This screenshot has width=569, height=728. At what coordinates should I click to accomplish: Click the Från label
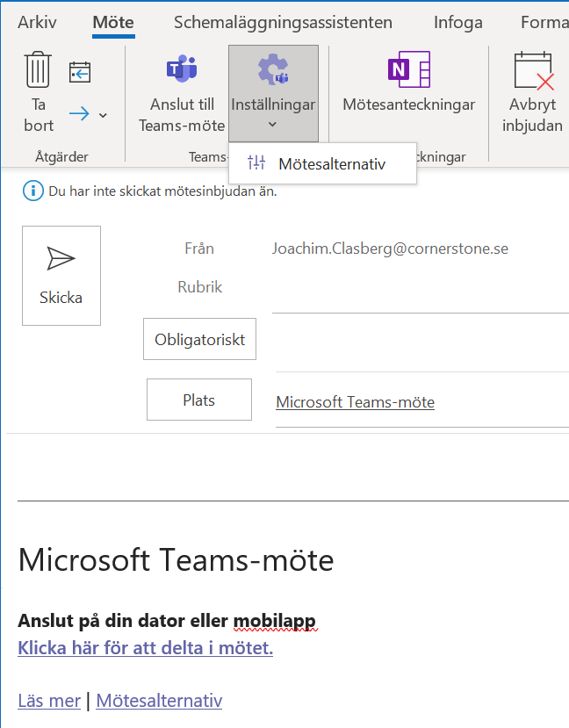pos(199,249)
